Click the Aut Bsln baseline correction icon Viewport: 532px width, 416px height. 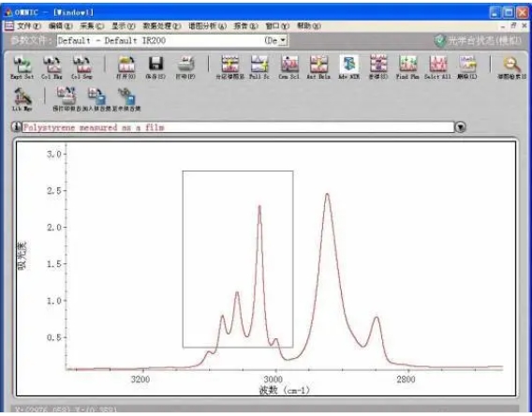click(x=318, y=67)
